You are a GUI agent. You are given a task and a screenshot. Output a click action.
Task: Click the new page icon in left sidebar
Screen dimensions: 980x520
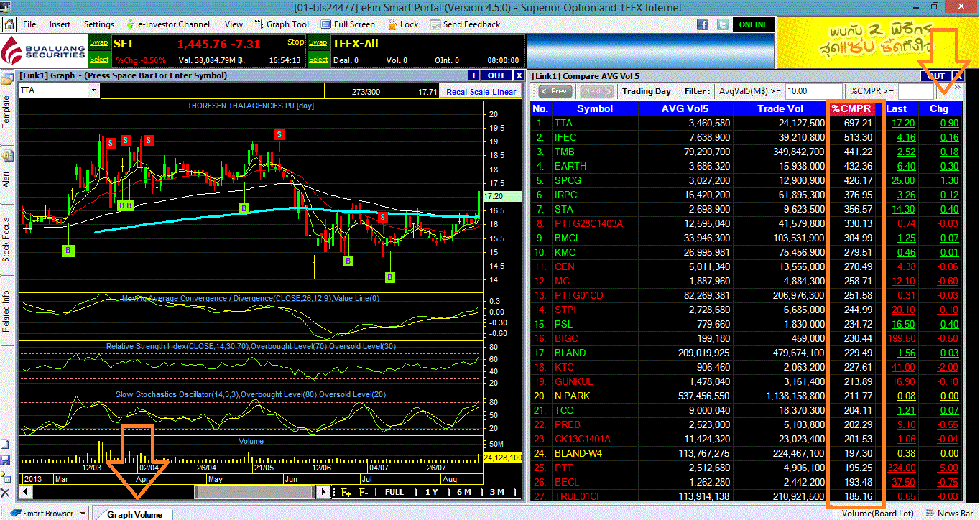click(x=6, y=445)
